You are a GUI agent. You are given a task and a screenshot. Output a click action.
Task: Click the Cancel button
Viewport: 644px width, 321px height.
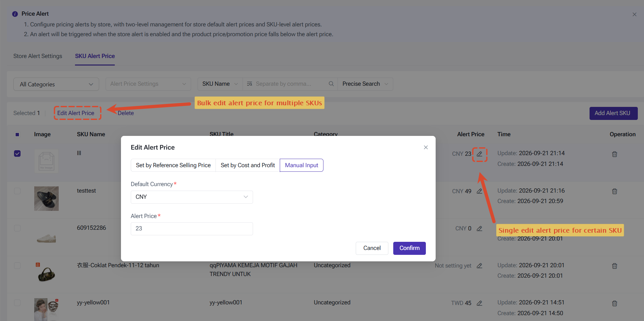[x=372, y=248]
